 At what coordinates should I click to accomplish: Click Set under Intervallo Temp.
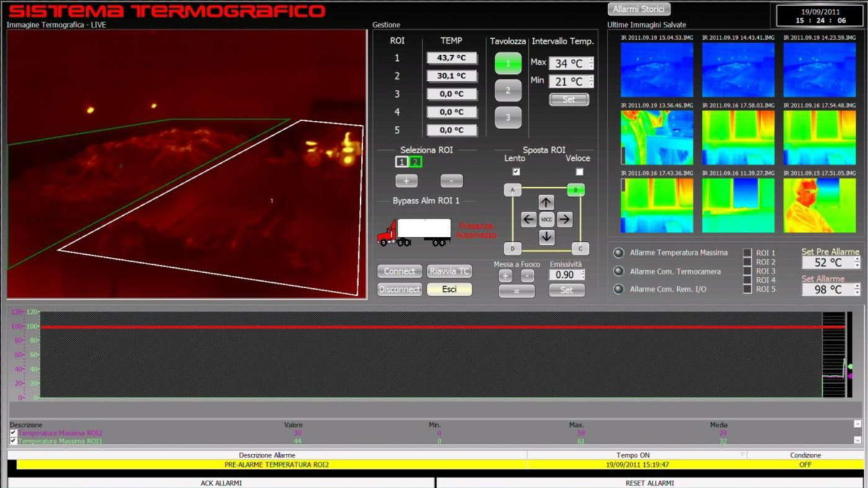coord(569,99)
